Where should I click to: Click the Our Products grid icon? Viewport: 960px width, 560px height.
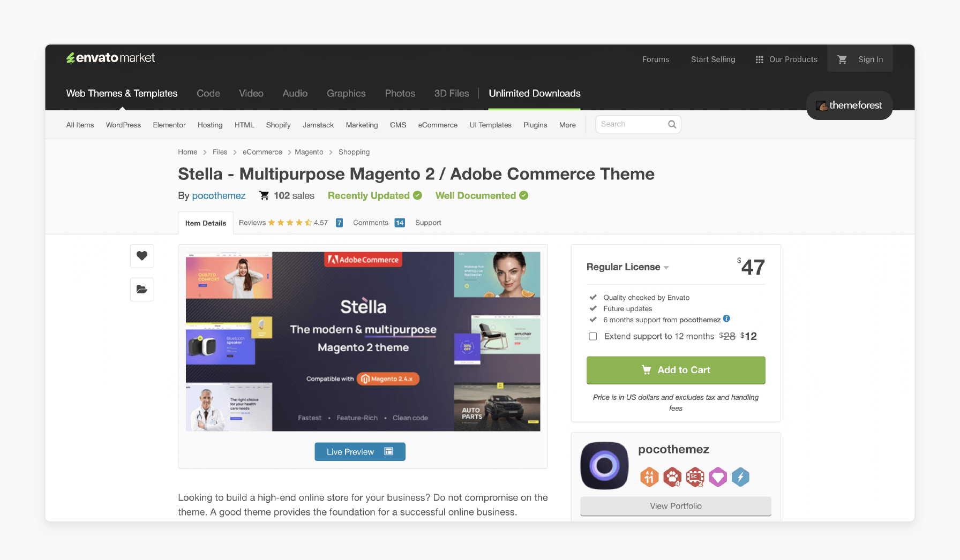tap(759, 59)
